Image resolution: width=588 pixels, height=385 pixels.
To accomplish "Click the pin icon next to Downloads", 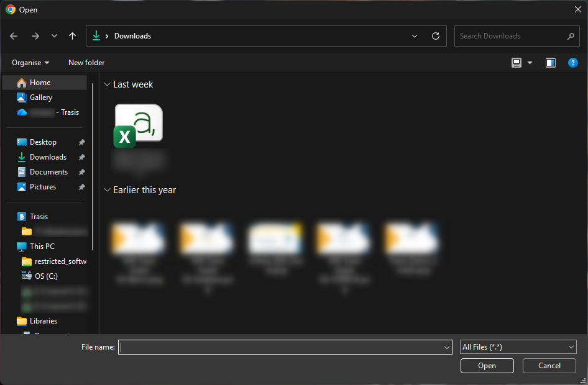I will point(82,157).
